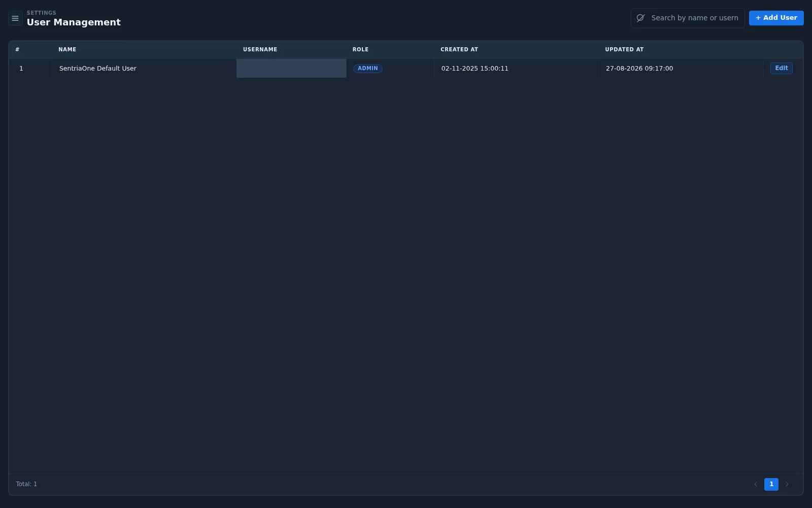
Task: Click updated date 27-08-2026 09:17:00
Action: 639,68
